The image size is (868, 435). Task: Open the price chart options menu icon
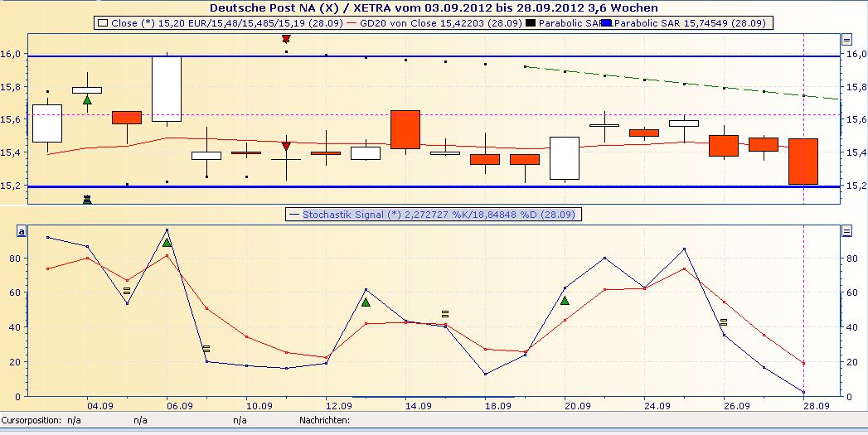(x=846, y=40)
